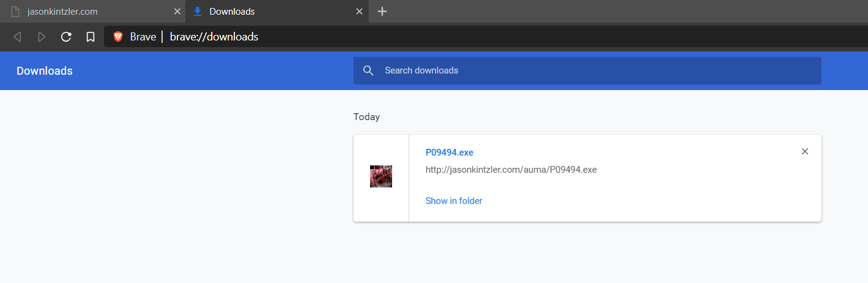Click the brave://downloads address bar
This screenshot has width=868, height=283.
pos(486,37)
